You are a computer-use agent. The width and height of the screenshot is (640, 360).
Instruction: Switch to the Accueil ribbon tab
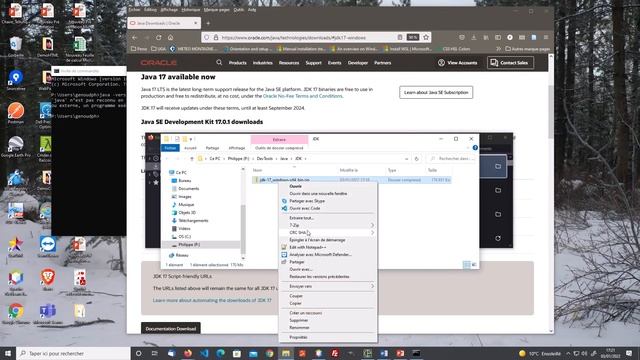pos(190,148)
